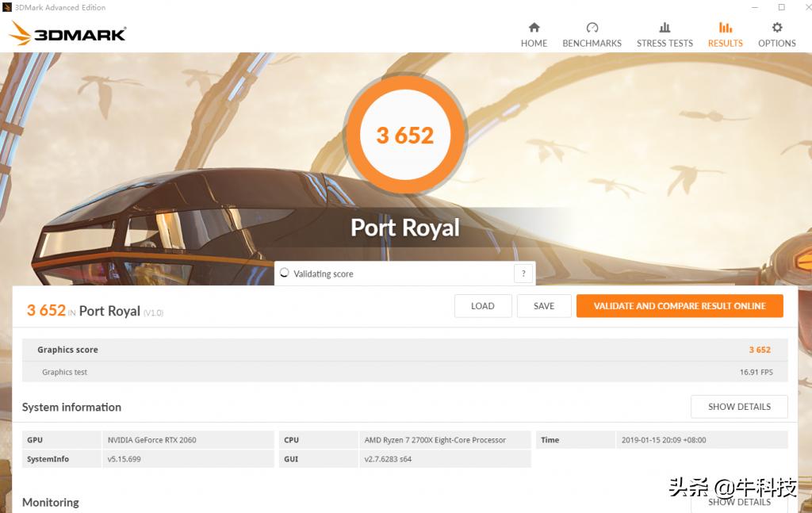This screenshot has width=812, height=513.
Task: Click the 3DMark app icon in title bar
Action: [x=7, y=7]
